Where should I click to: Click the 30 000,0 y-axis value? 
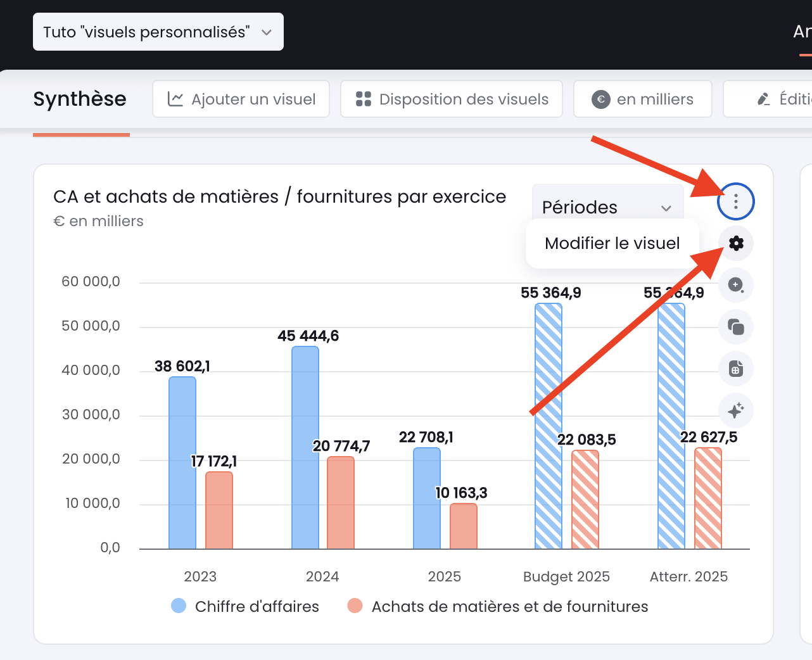(91, 415)
